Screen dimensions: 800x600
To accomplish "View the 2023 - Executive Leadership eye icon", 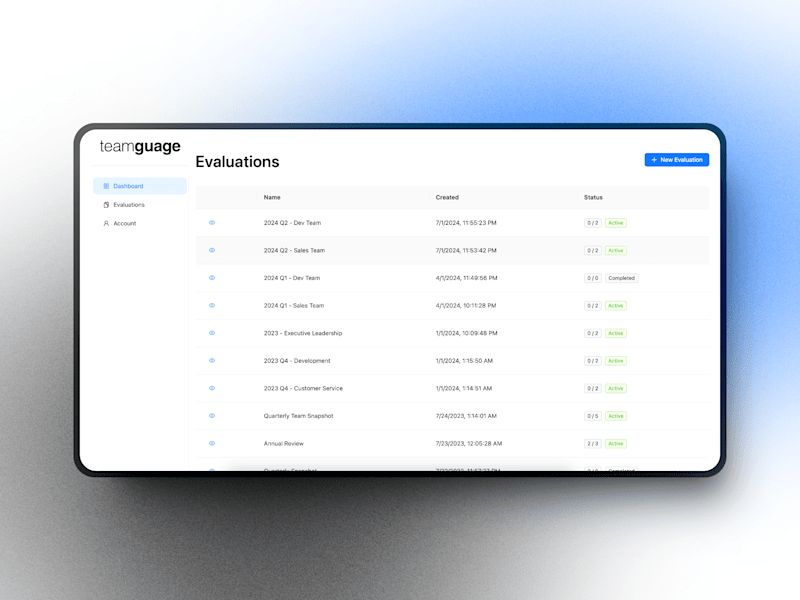I will (212, 333).
